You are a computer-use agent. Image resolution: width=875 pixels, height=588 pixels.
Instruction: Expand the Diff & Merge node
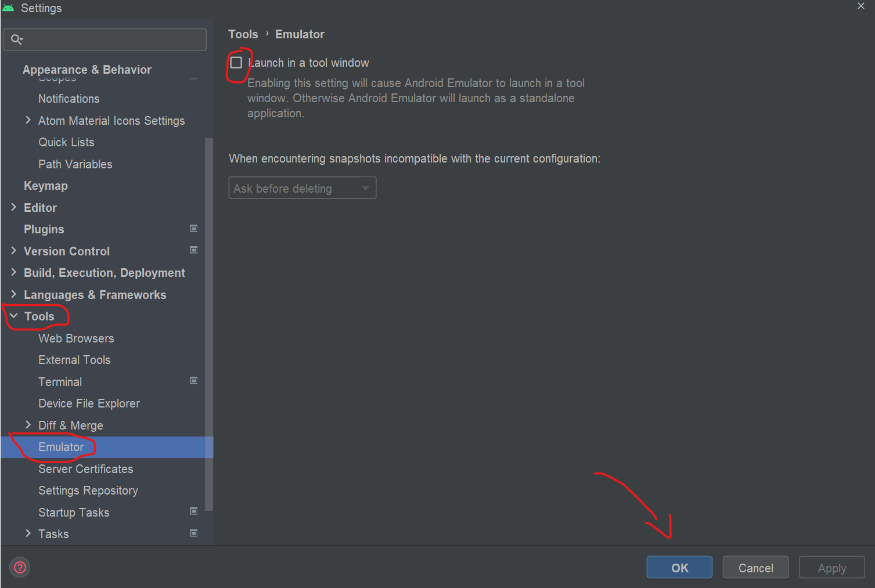pos(28,425)
